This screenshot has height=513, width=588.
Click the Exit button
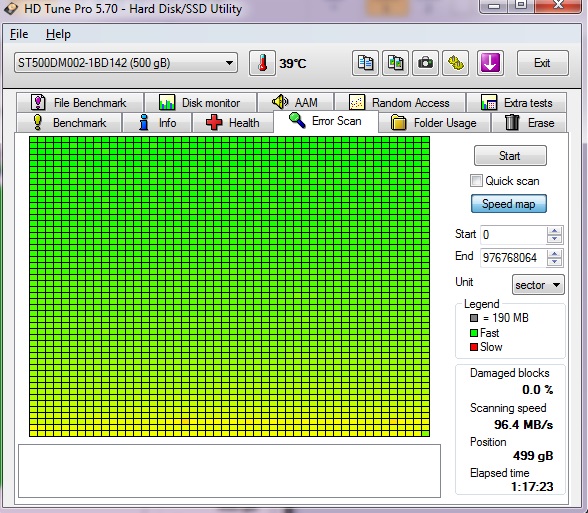542,63
